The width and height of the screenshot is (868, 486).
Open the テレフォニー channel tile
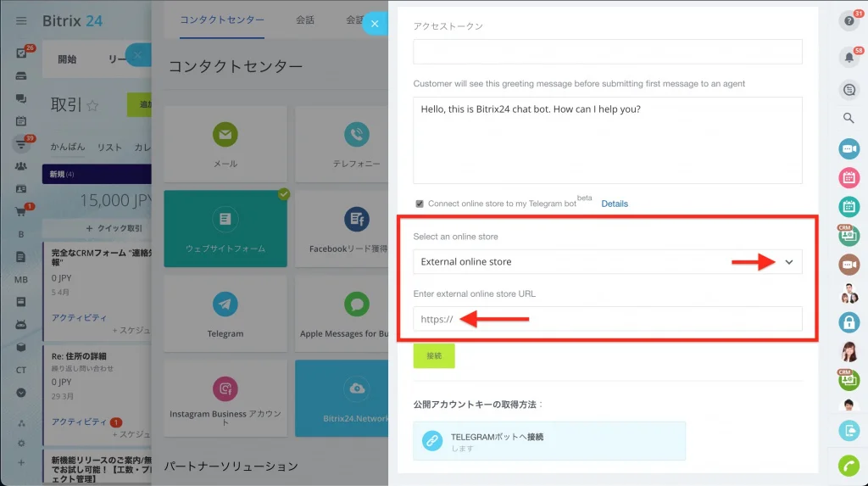342,144
